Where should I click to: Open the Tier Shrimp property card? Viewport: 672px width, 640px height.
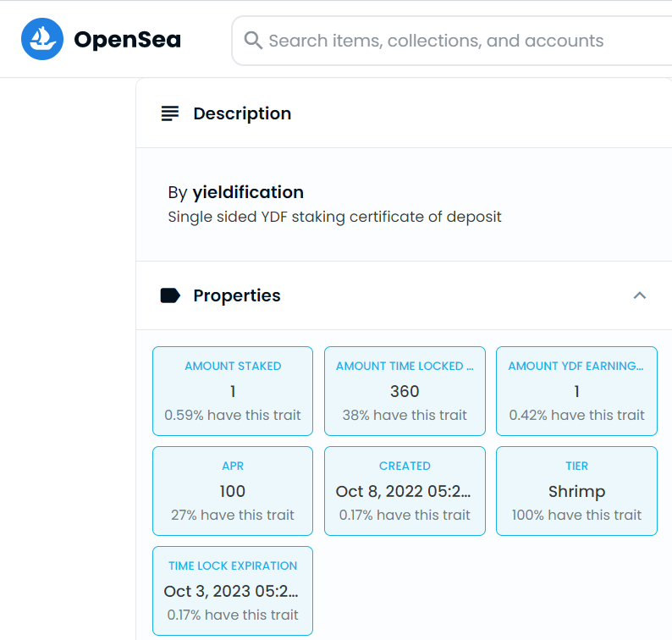click(x=576, y=491)
